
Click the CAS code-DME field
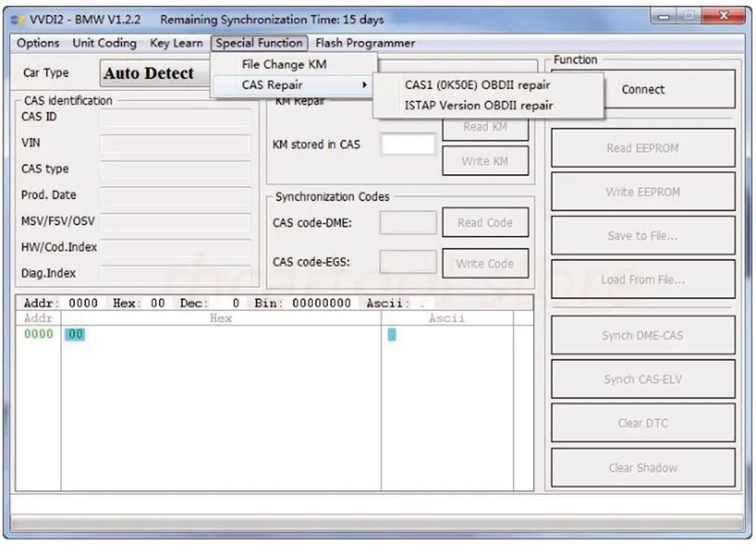click(408, 222)
